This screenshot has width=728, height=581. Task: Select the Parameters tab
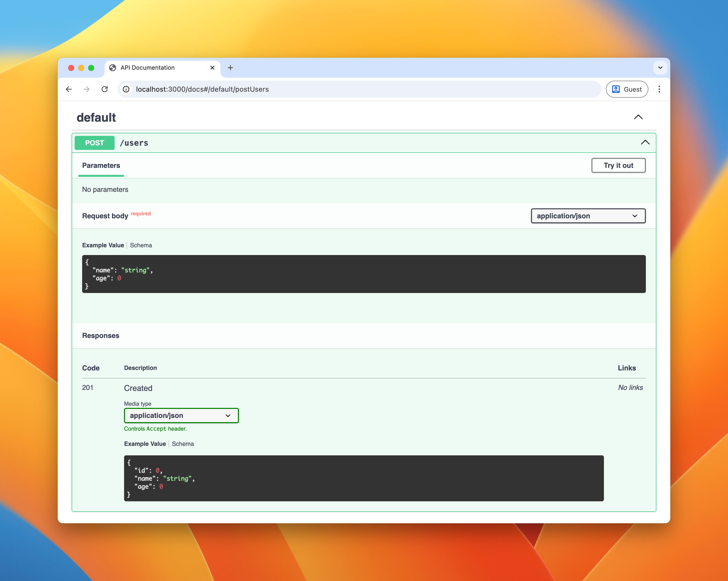pyautogui.click(x=101, y=166)
